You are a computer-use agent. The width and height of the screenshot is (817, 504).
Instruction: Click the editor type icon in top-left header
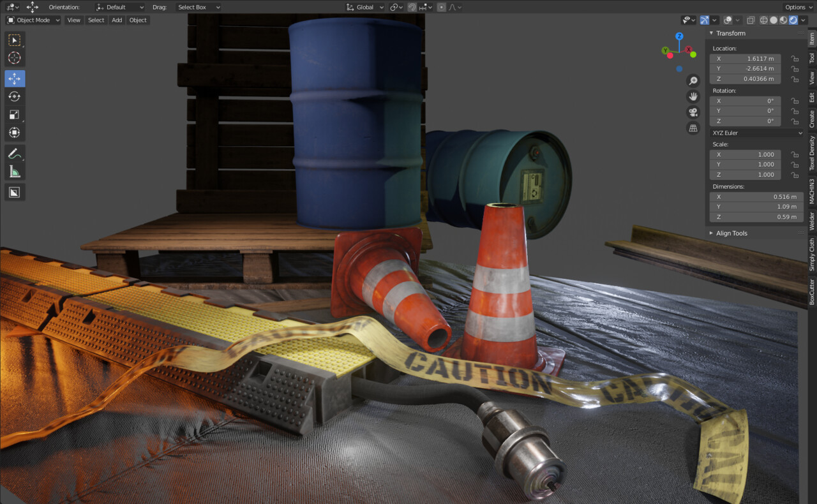point(13,7)
